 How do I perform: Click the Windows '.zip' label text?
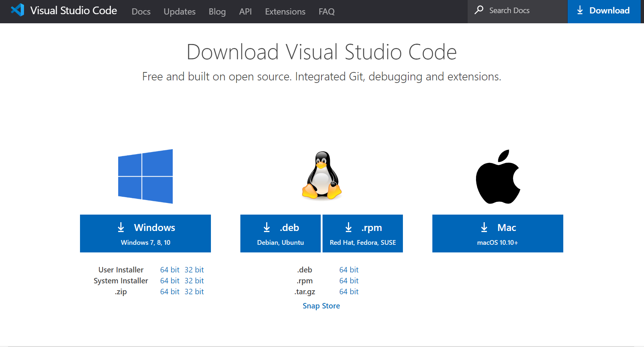tap(121, 292)
